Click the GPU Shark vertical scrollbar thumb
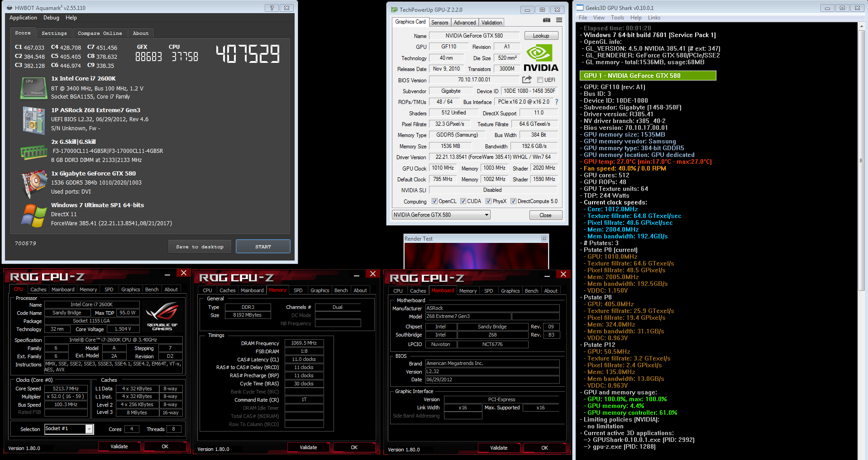 861,161
